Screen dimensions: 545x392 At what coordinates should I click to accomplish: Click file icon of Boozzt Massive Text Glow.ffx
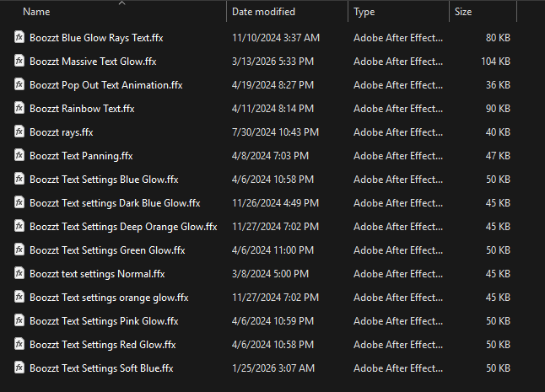[x=19, y=61]
